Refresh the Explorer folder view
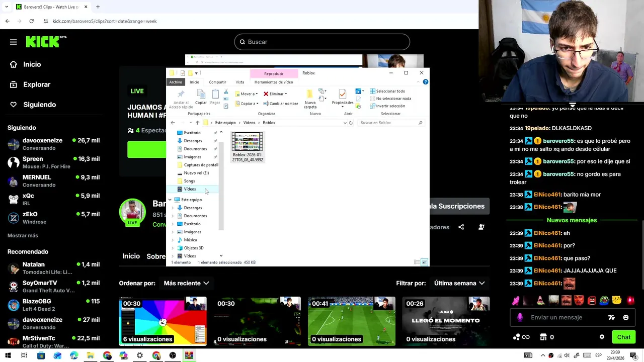 pyautogui.click(x=351, y=123)
